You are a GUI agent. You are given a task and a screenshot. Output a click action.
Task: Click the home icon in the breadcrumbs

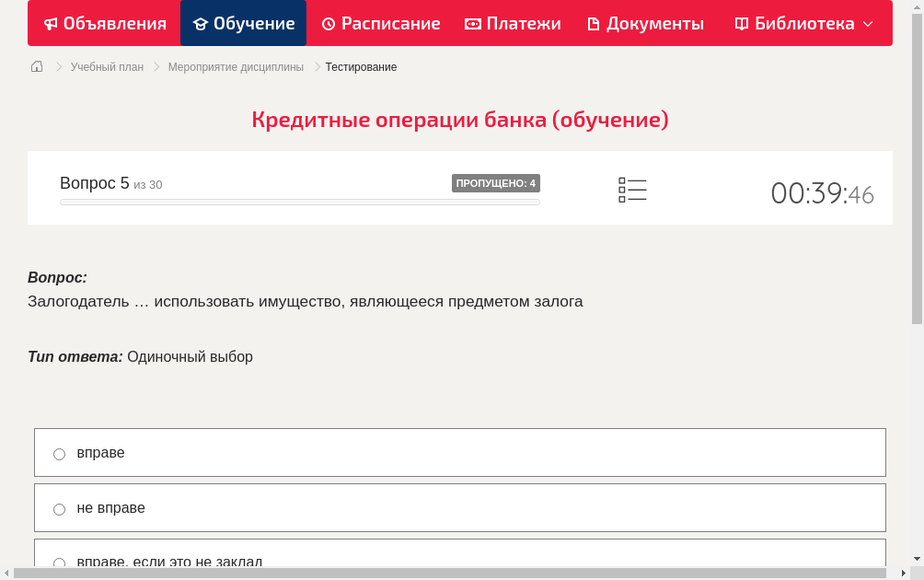tap(37, 66)
